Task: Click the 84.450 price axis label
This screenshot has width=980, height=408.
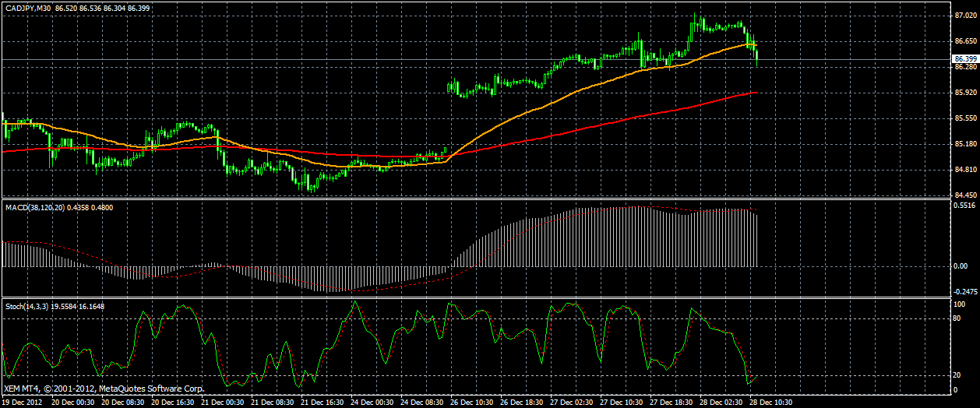Action: [964, 195]
